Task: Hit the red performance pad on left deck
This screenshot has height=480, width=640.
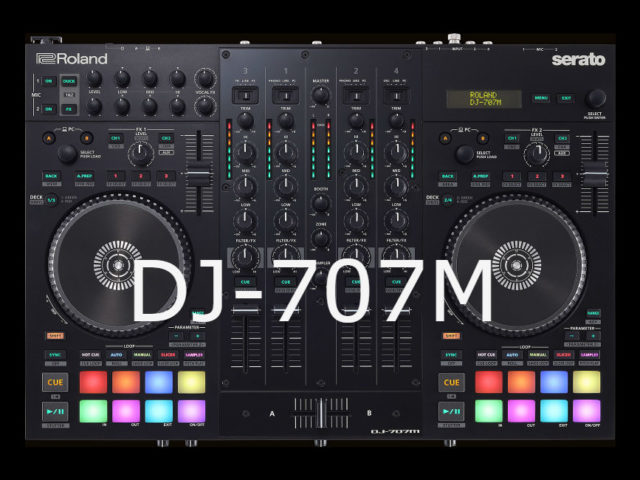Action: 93,382
